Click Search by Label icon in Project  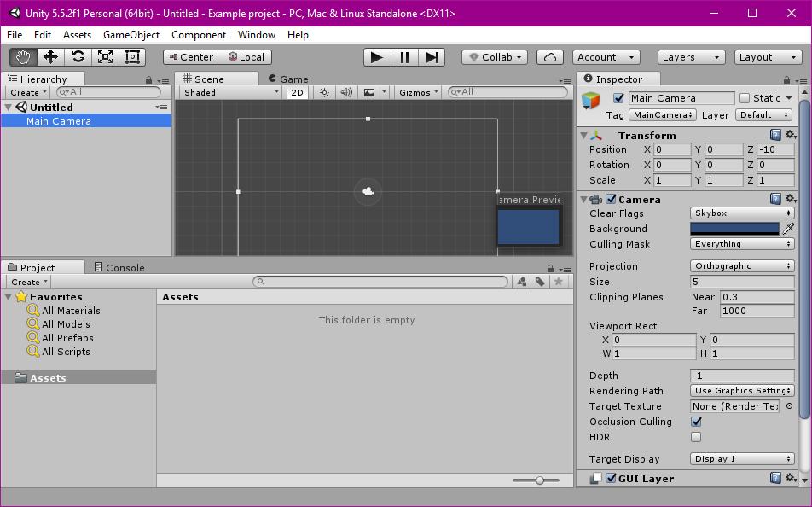[x=540, y=282]
